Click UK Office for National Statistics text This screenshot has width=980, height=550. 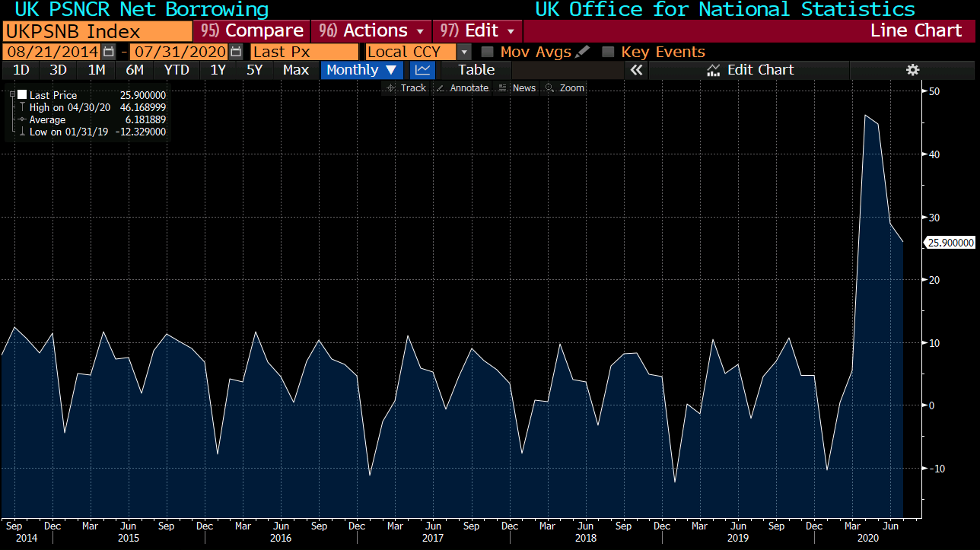tap(725, 10)
